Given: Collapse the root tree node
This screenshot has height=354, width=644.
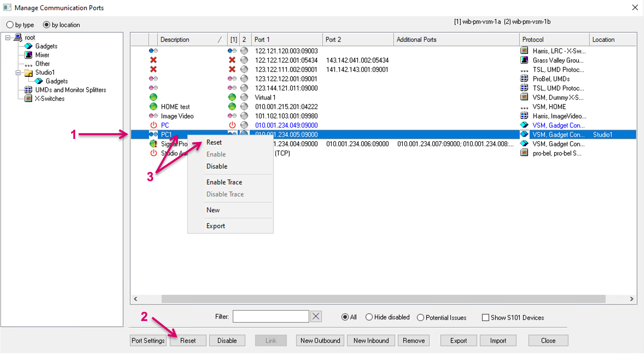Looking at the screenshot, I should [x=8, y=38].
